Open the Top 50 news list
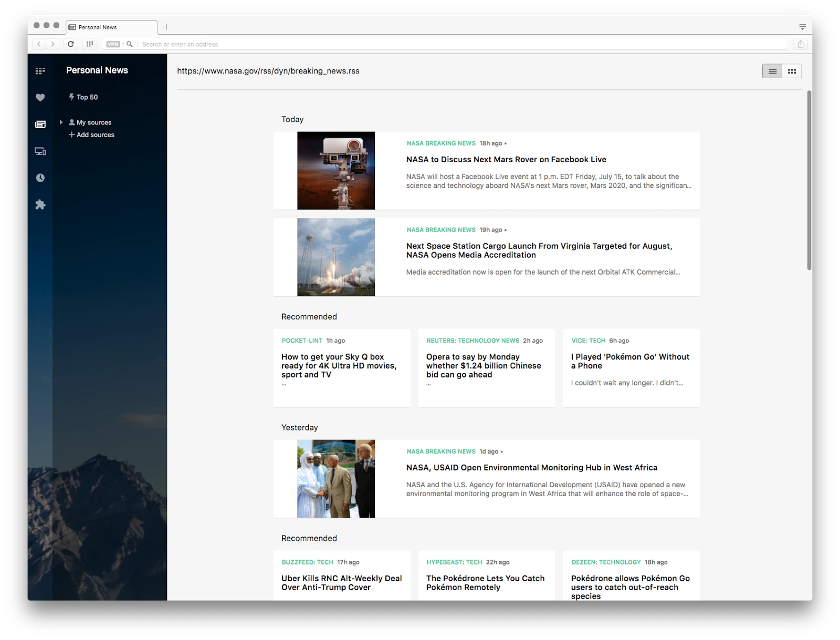Screen dimensions: 840x640 pyautogui.click(x=83, y=97)
